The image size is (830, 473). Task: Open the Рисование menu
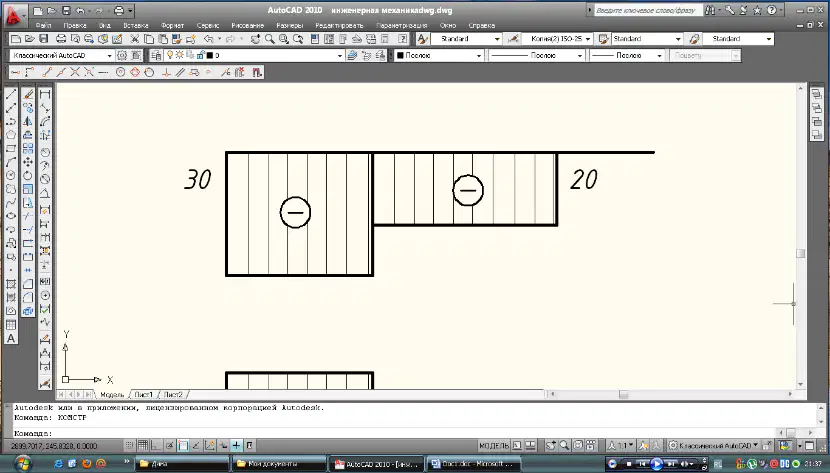pyautogui.click(x=247, y=25)
